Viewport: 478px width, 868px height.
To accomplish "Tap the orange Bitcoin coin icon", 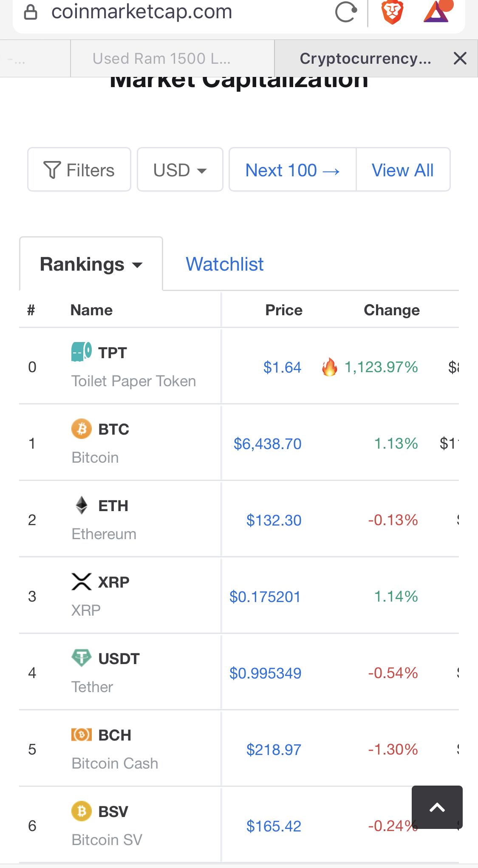I will coord(82,429).
